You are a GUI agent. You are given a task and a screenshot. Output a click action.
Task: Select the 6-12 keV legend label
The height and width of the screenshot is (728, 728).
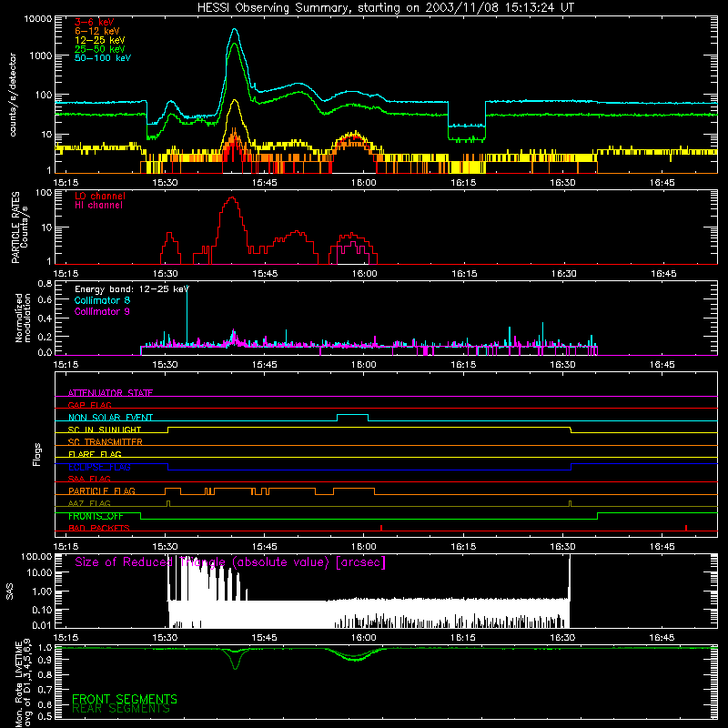pyautogui.click(x=96, y=31)
